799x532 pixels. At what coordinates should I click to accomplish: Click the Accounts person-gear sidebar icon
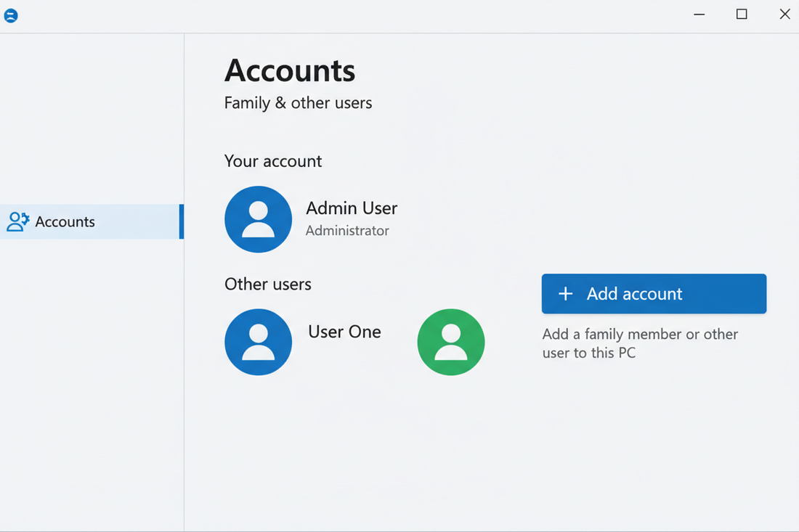click(17, 221)
